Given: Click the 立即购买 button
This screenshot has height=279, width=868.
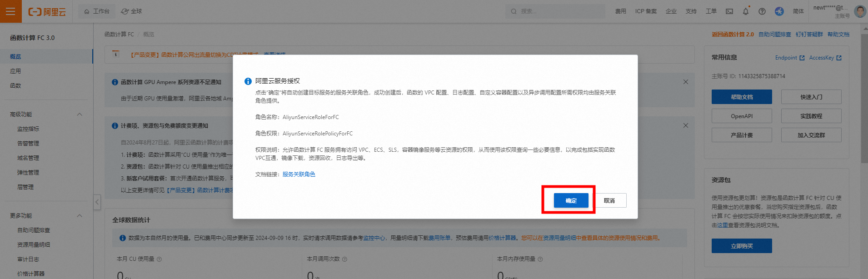Looking at the screenshot, I should click(x=742, y=246).
